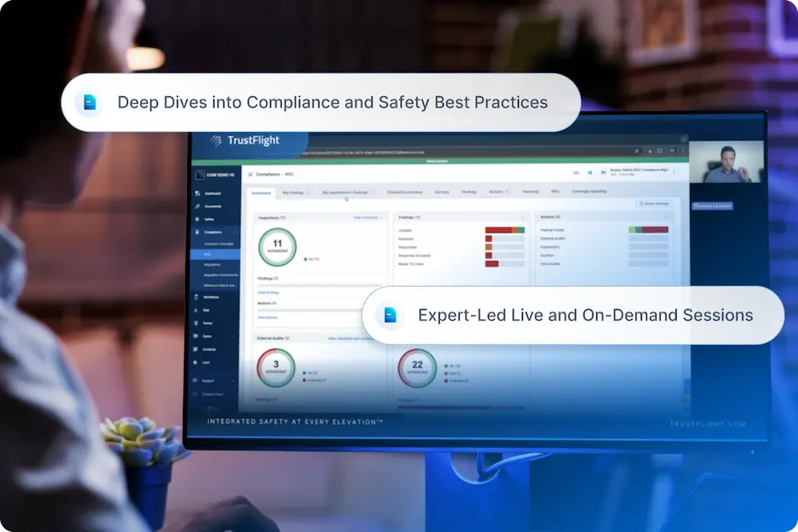Open the CONF DEMO V5 organization selector
Screen dimensions: 798x532
pyautogui.click(x=216, y=175)
